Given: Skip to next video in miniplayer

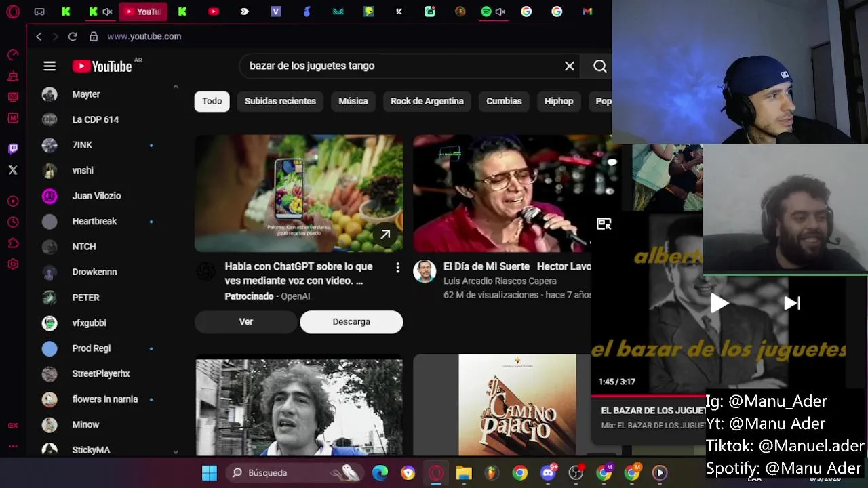Looking at the screenshot, I should click(792, 303).
